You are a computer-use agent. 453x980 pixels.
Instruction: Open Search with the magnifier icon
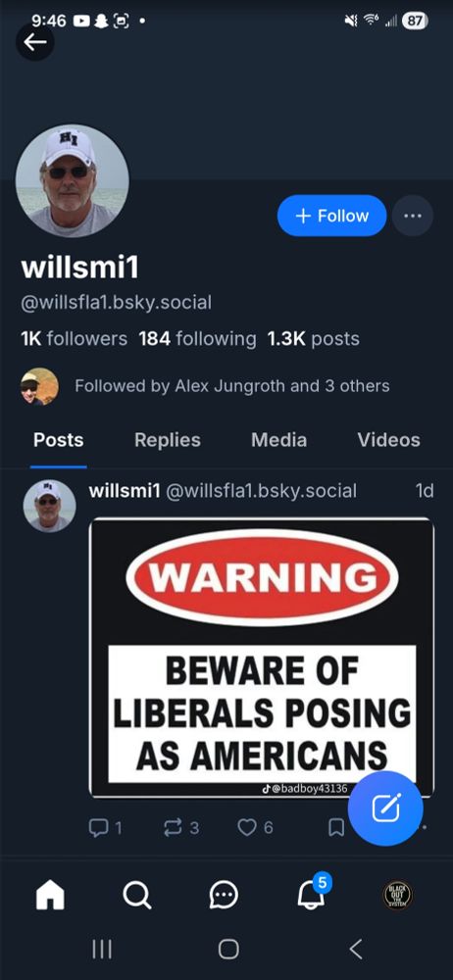136,897
